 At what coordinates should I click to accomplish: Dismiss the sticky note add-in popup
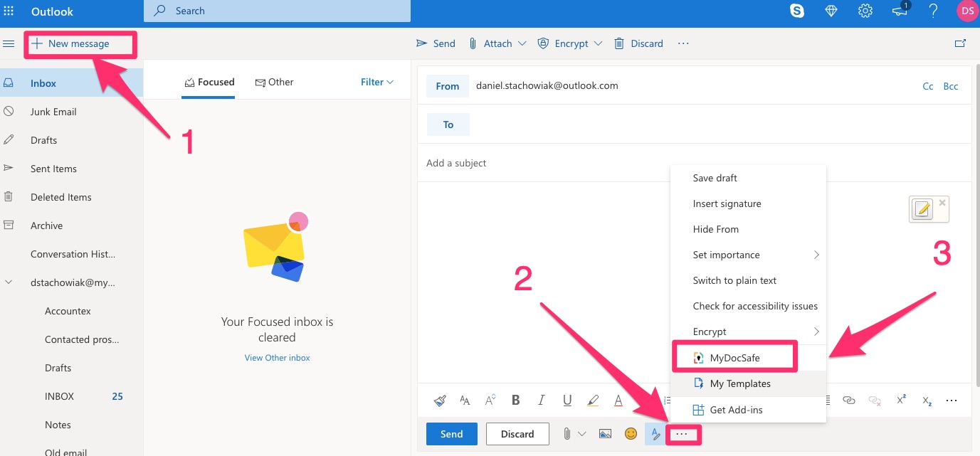[942, 203]
